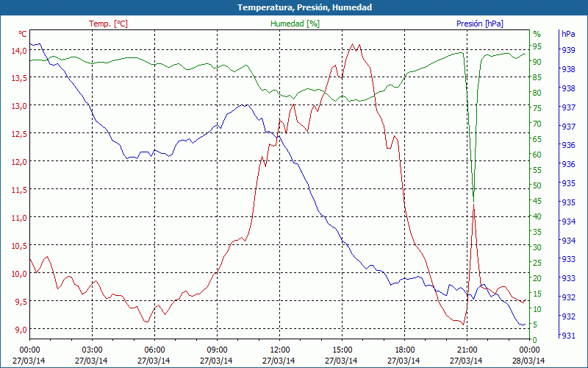Viewport: 588px width, 368px height.
Task: Click the "18:00" time axis label
Action: [404, 350]
